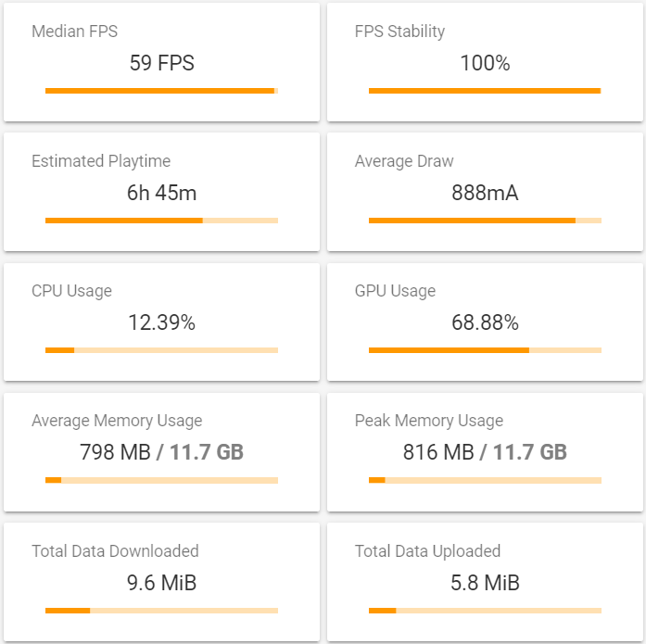The width and height of the screenshot is (646, 644).
Task: Click the 888mA average draw value
Action: [x=485, y=194]
